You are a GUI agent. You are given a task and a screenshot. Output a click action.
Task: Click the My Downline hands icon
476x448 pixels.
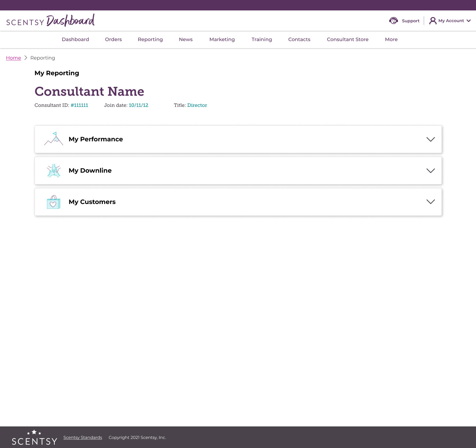coord(54,171)
